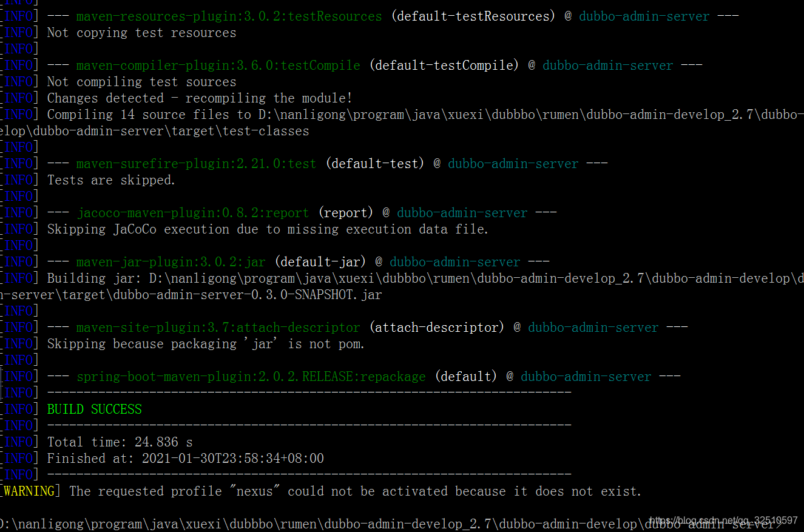Click the (report) execution label
Image resolution: width=804 pixels, height=532 pixels.
pos(345,213)
